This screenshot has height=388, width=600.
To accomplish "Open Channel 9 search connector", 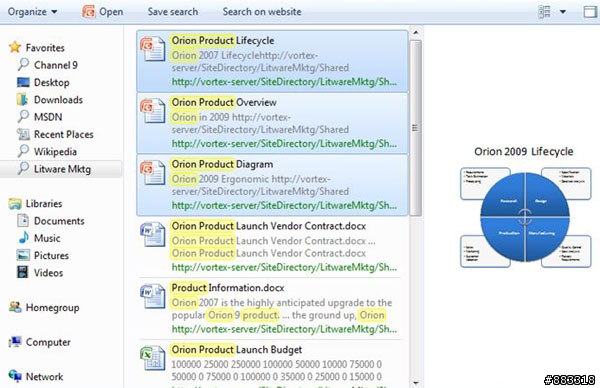I will [x=56, y=65].
